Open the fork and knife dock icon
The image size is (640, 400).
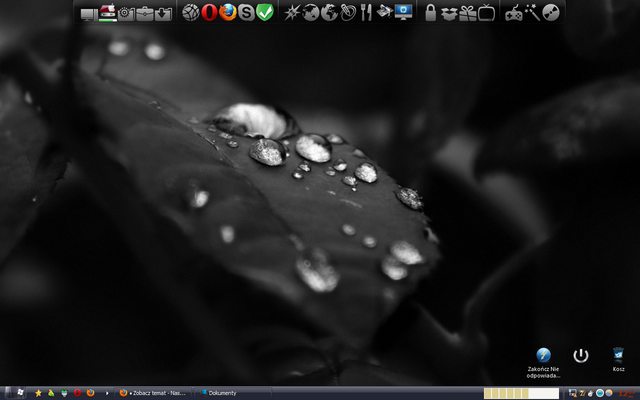[366, 13]
